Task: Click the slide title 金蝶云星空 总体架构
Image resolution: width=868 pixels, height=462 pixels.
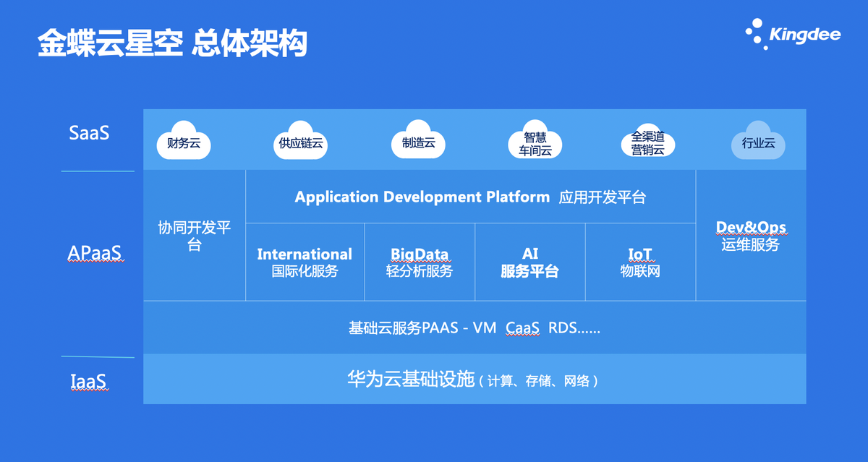Action: (172, 43)
